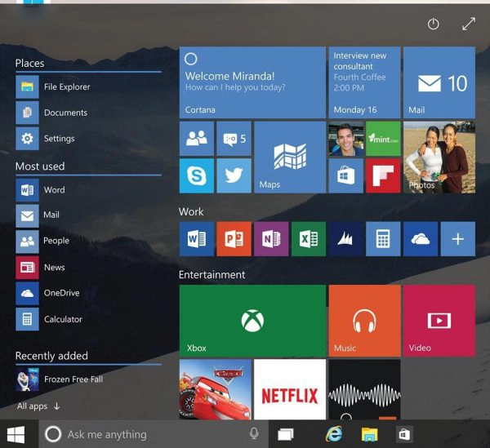Open the Twitter tile

tap(234, 175)
